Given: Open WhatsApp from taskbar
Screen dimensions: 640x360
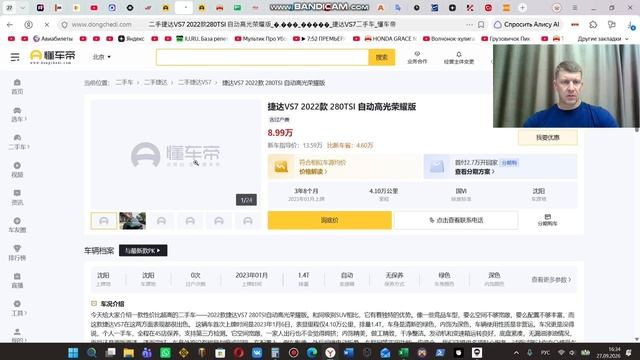Looking at the screenshot, I should click(x=165, y=353).
